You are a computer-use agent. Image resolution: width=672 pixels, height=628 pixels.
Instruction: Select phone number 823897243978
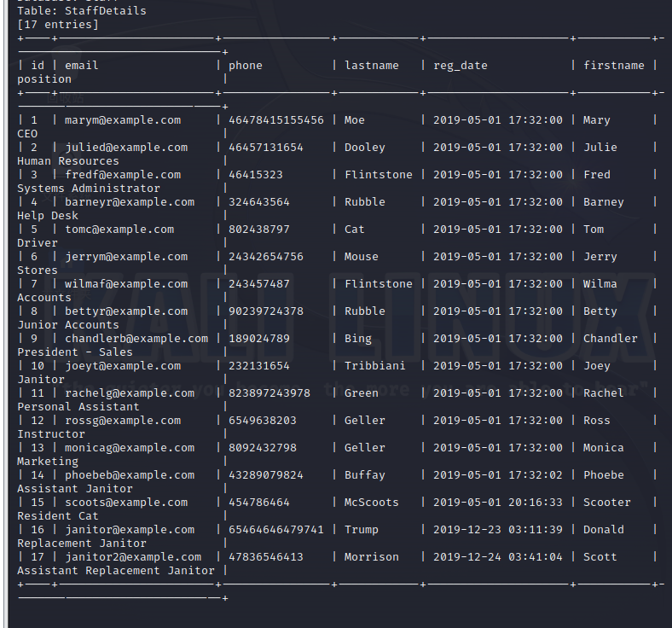[269, 393]
